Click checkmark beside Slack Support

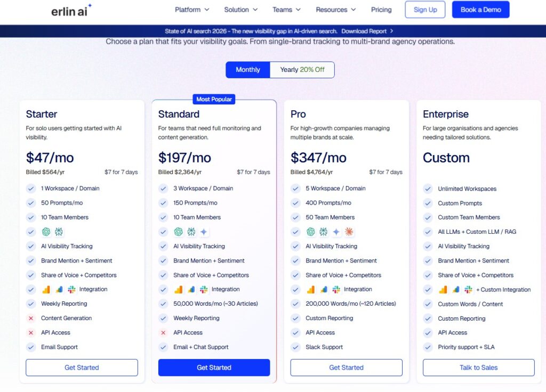click(x=295, y=347)
